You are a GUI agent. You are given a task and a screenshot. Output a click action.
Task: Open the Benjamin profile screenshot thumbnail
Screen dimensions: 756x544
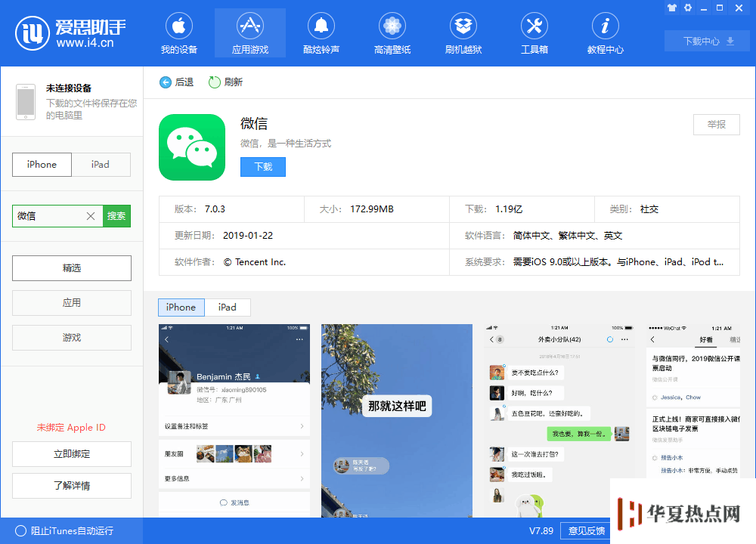click(234, 421)
